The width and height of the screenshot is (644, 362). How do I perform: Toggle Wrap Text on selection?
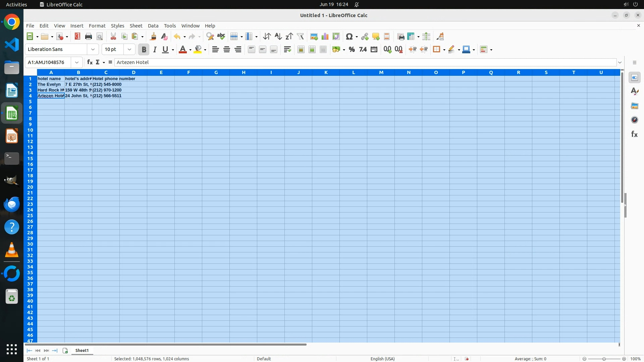(x=287, y=50)
